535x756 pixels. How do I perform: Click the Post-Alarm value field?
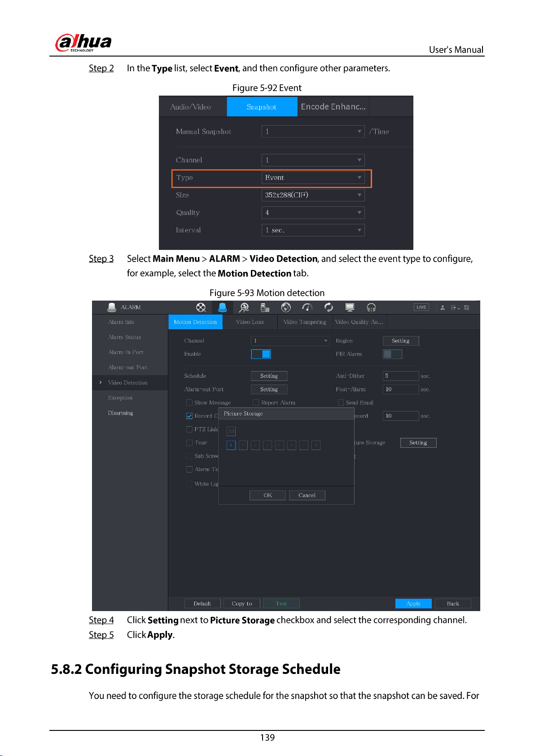click(x=401, y=389)
